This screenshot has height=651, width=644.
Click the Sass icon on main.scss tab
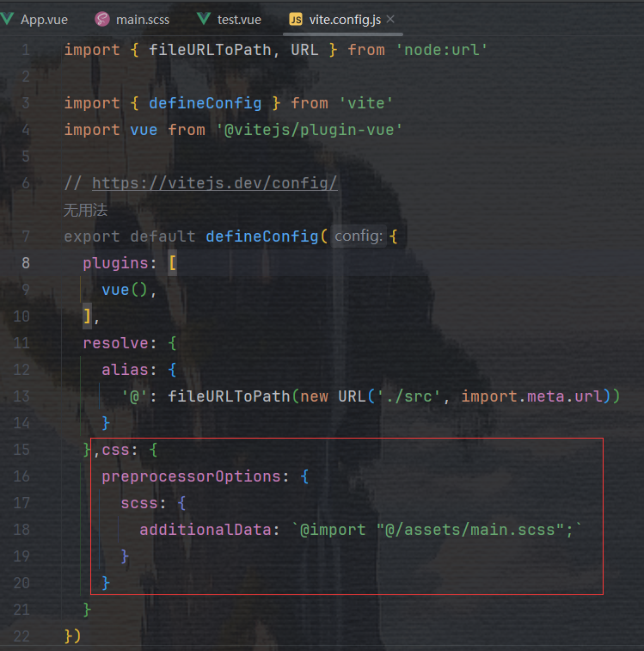point(103,19)
